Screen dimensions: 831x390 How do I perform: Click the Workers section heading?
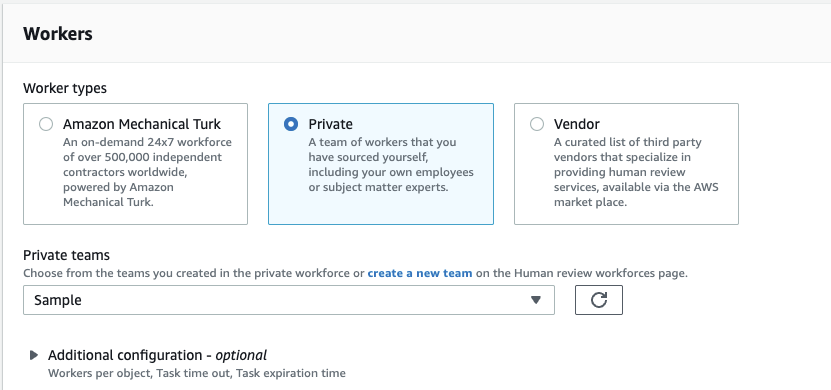58,33
